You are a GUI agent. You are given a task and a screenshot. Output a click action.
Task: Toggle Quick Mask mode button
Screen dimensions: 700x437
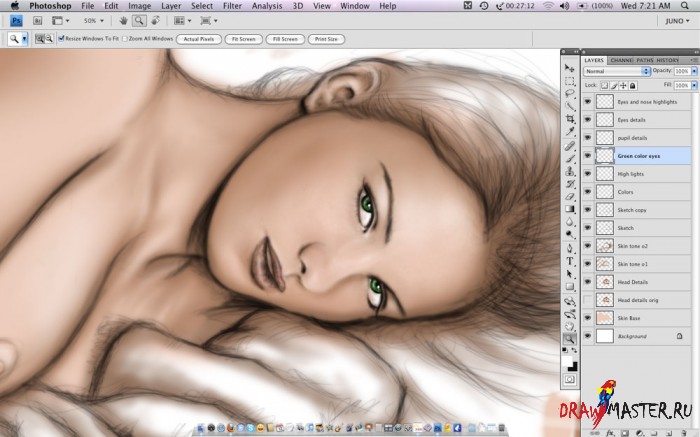570,379
